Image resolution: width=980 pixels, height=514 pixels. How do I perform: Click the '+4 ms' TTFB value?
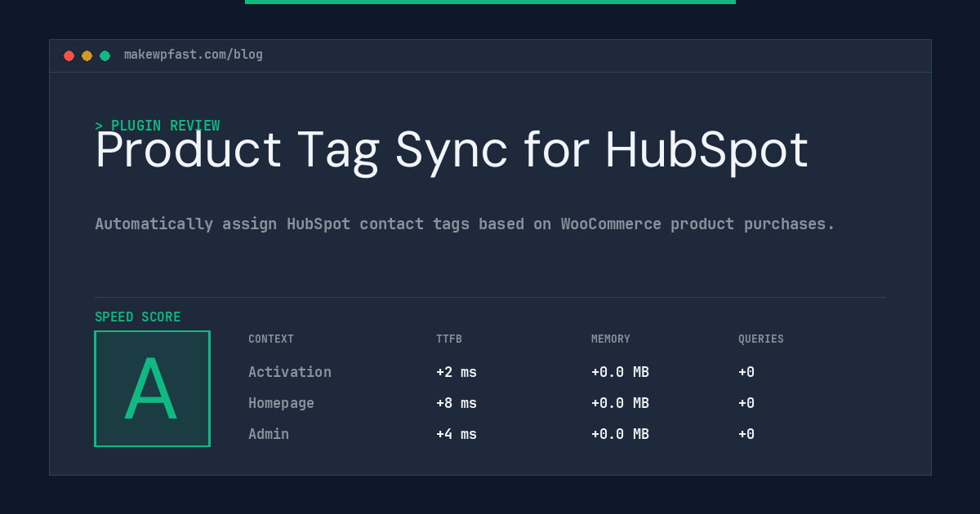tap(457, 434)
